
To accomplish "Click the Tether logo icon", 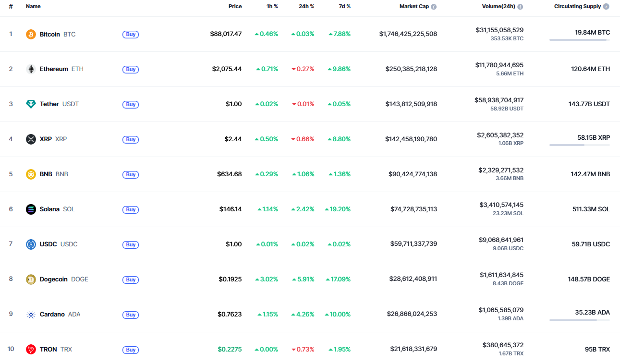I will pyautogui.click(x=31, y=104).
